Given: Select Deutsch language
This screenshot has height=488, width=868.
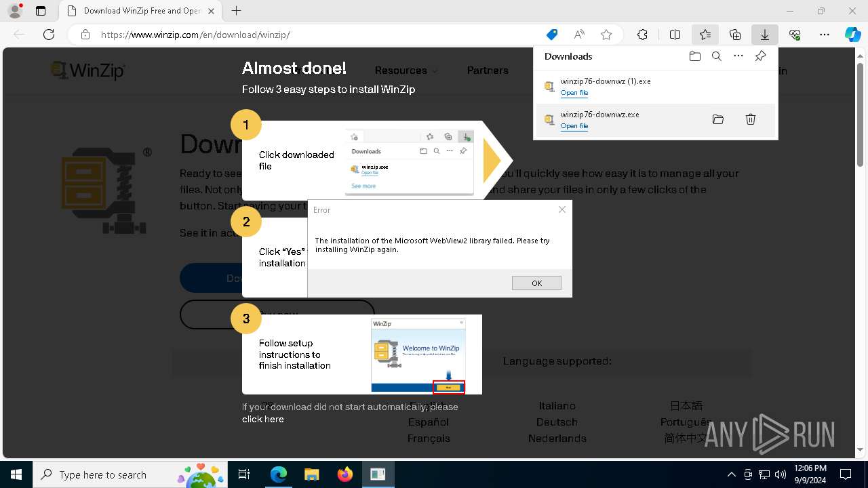Looking at the screenshot, I should (x=557, y=422).
